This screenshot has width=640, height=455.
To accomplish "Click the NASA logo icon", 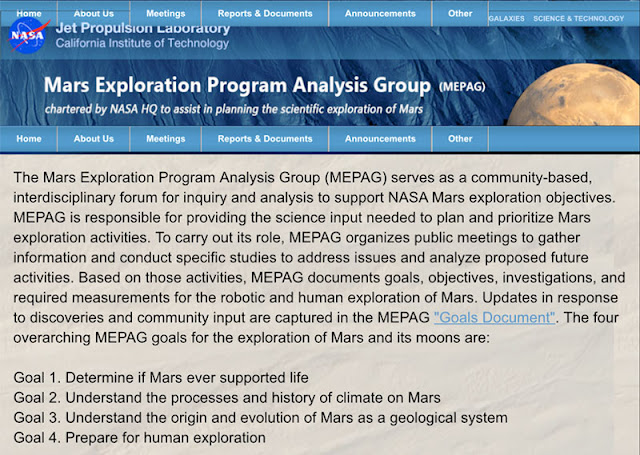I will coord(29,36).
